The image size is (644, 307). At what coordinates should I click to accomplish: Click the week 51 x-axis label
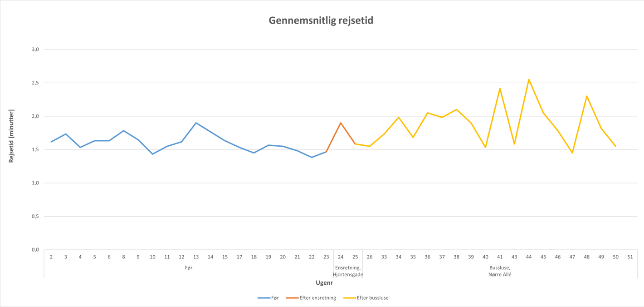pyautogui.click(x=630, y=257)
